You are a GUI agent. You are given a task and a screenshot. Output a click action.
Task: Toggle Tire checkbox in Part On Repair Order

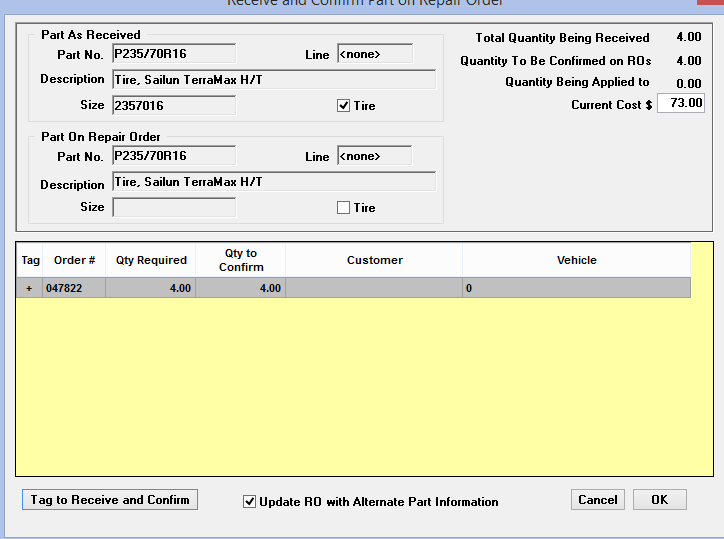coord(343,207)
